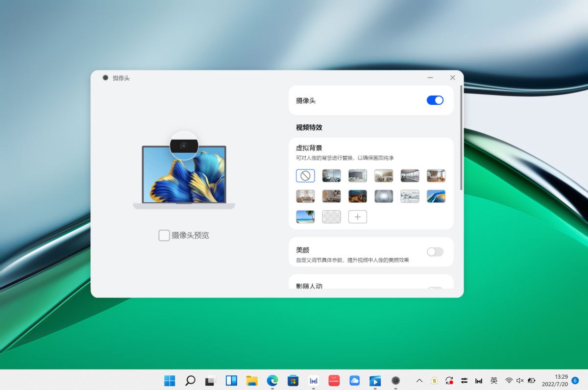Image resolution: width=588 pixels, height=390 pixels.
Task: Select white living room sofa background
Action: pyautogui.click(x=305, y=196)
